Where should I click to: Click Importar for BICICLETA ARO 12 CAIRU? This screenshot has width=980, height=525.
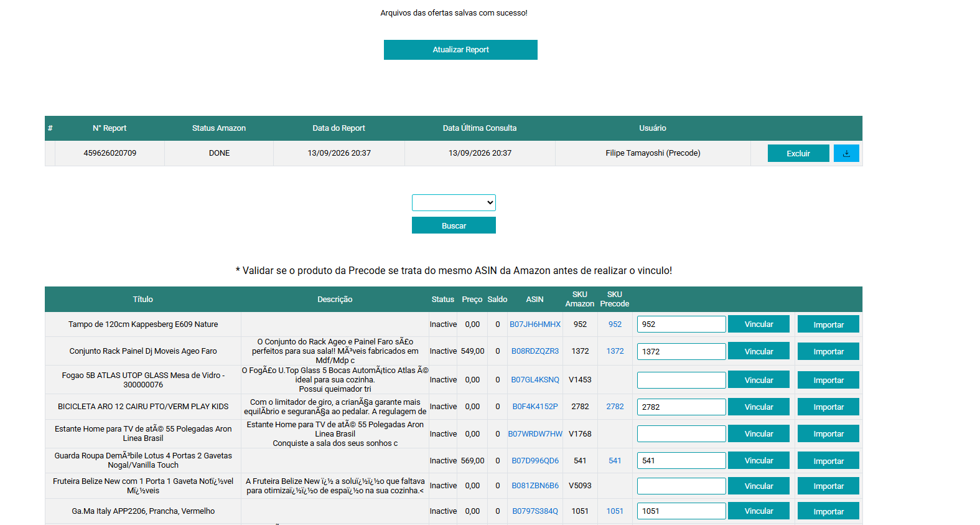pos(828,407)
